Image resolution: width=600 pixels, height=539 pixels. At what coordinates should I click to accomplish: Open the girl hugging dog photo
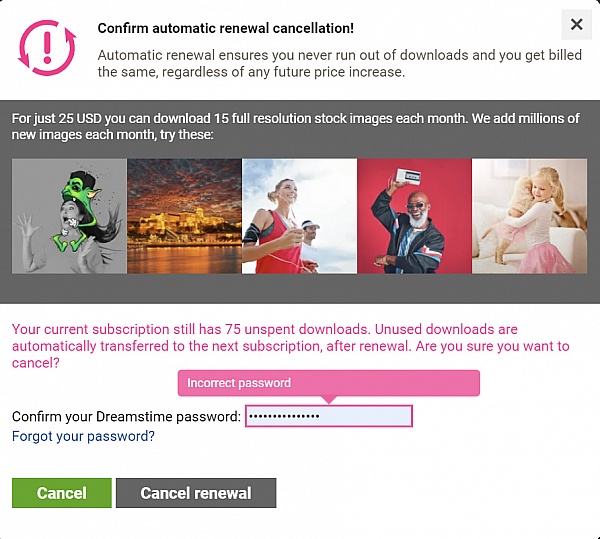tap(529, 216)
